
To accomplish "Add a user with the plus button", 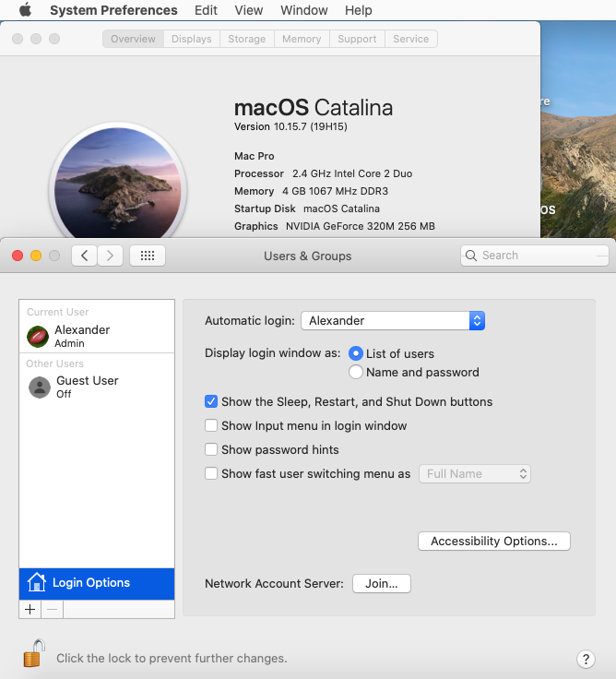I will (x=30, y=609).
